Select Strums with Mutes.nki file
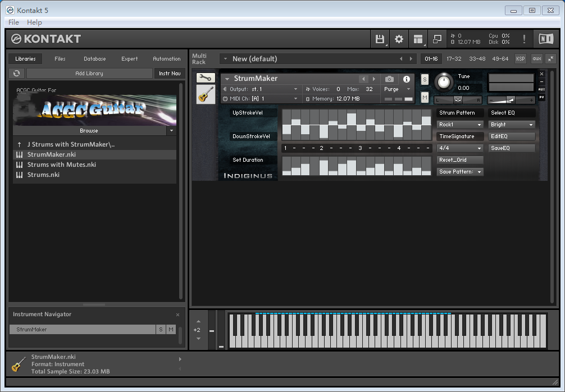The height and width of the screenshot is (392, 565). point(94,165)
